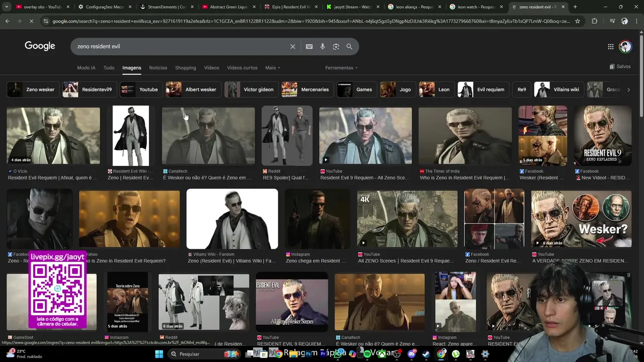Open the 'Resident Evil 9 Zeno Explained' thumbnail

tap(603, 136)
